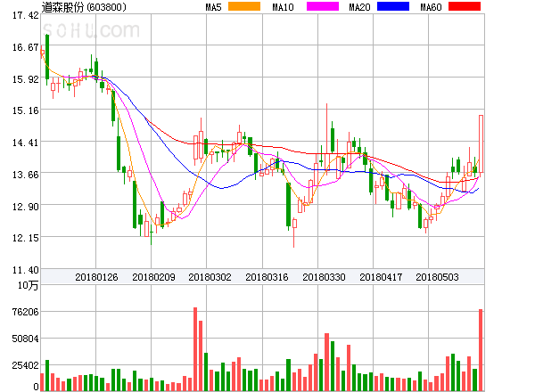Click the blue MA20 legend swatch

coord(393,6)
